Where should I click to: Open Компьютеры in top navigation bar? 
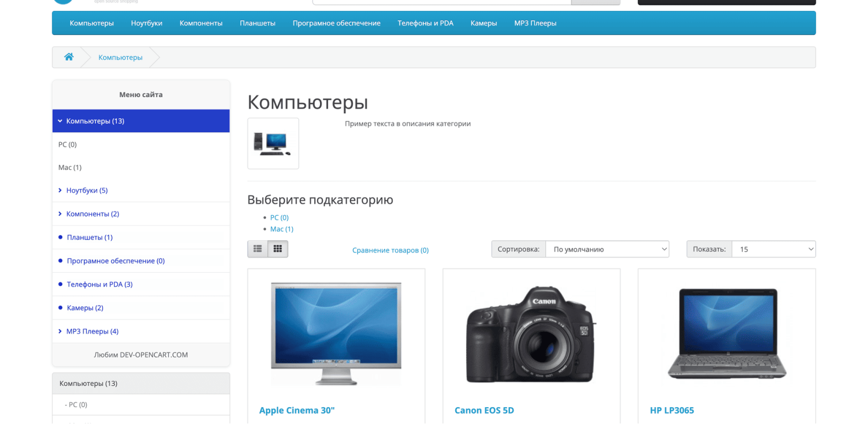tap(92, 23)
